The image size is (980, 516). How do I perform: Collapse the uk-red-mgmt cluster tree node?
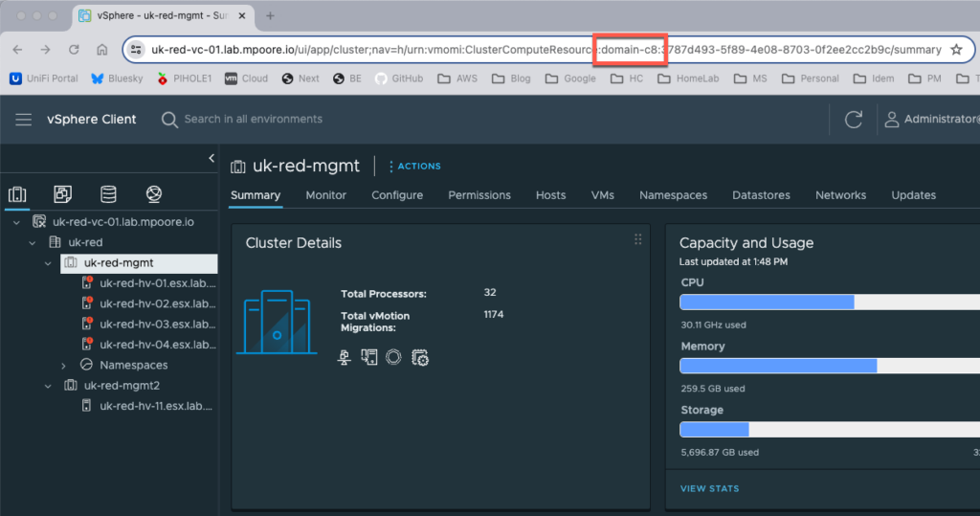48,263
